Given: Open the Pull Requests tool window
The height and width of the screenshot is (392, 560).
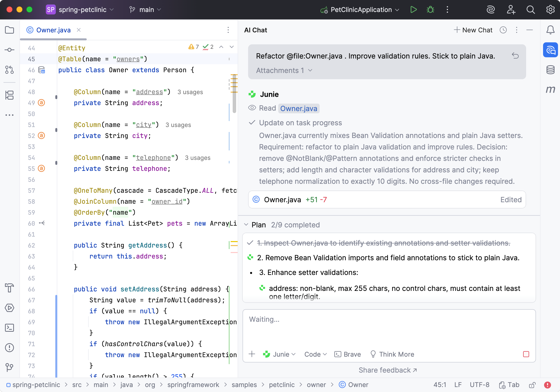Looking at the screenshot, I should pos(9,70).
